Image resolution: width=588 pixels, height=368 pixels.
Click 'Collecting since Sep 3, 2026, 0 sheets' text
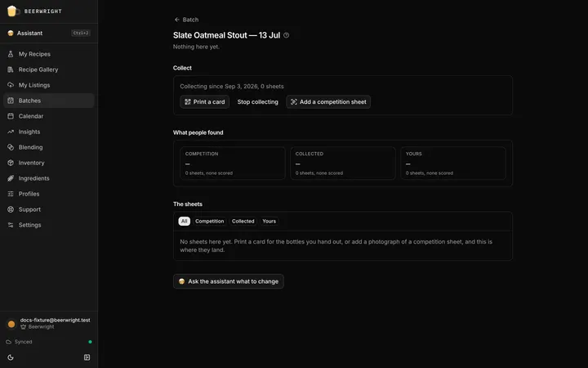click(x=232, y=87)
